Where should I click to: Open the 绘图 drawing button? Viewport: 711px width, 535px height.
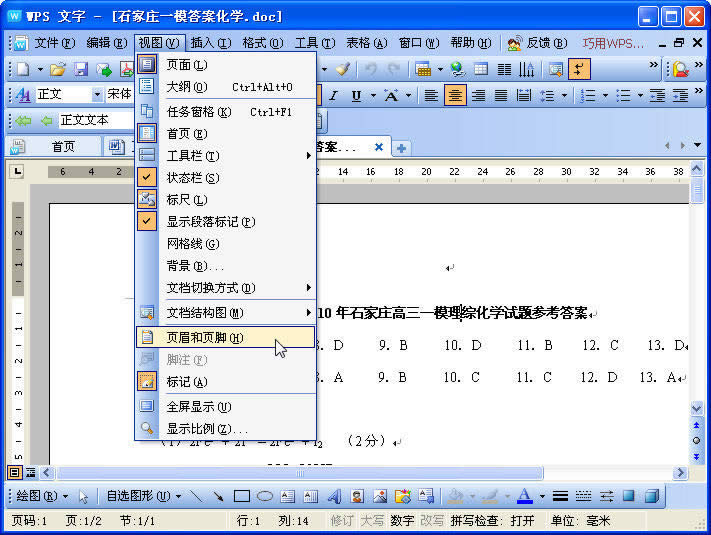pyautogui.click(x=38, y=496)
